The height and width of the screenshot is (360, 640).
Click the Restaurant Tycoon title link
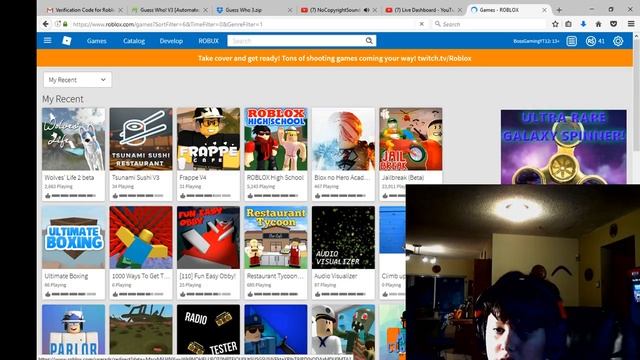275,276
